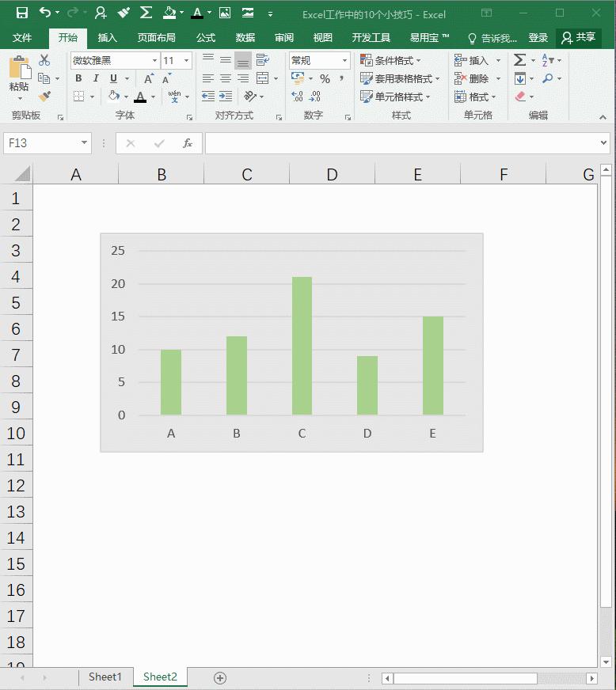Switch to the 插入 ribbon tab
Viewport: 616px width, 690px height.
click(x=107, y=38)
